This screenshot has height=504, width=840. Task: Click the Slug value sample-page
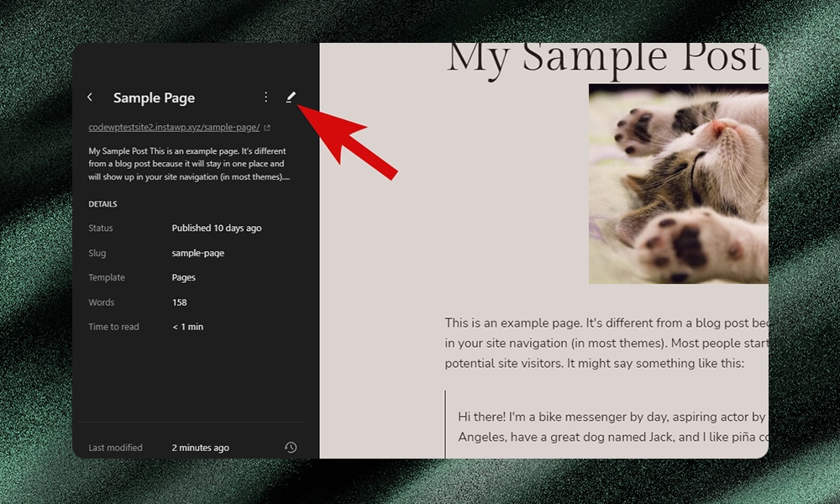point(197,253)
